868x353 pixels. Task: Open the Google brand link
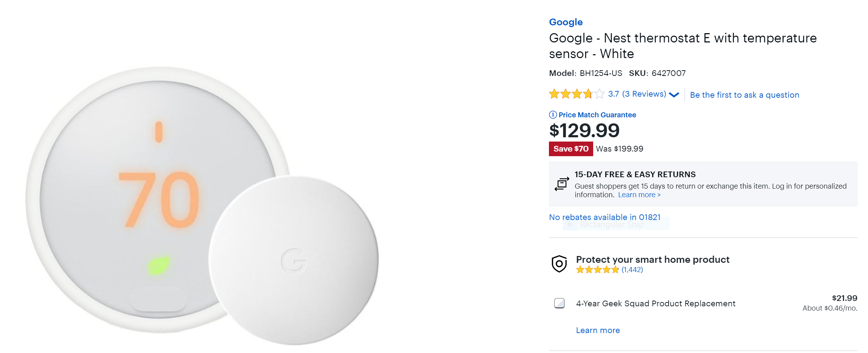[566, 22]
